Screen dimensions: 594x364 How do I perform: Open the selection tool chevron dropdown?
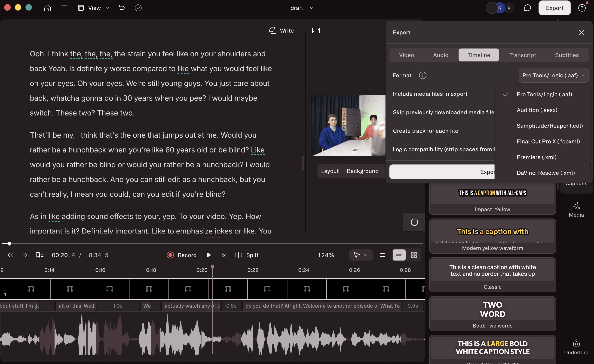(x=366, y=255)
